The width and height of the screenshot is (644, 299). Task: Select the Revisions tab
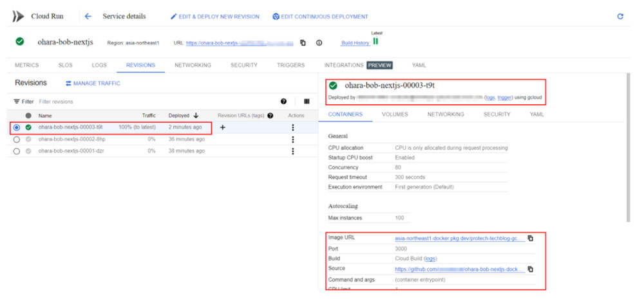140,65
